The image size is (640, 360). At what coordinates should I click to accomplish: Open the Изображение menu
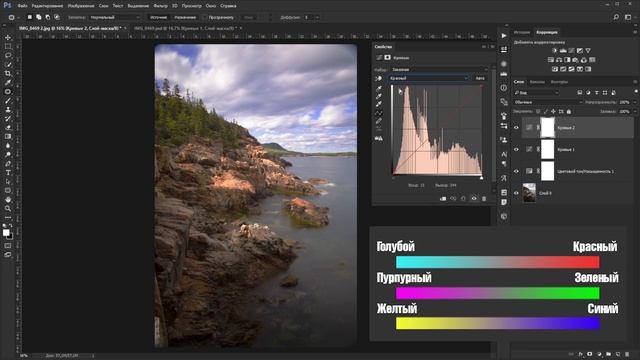[x=80, y=6]
